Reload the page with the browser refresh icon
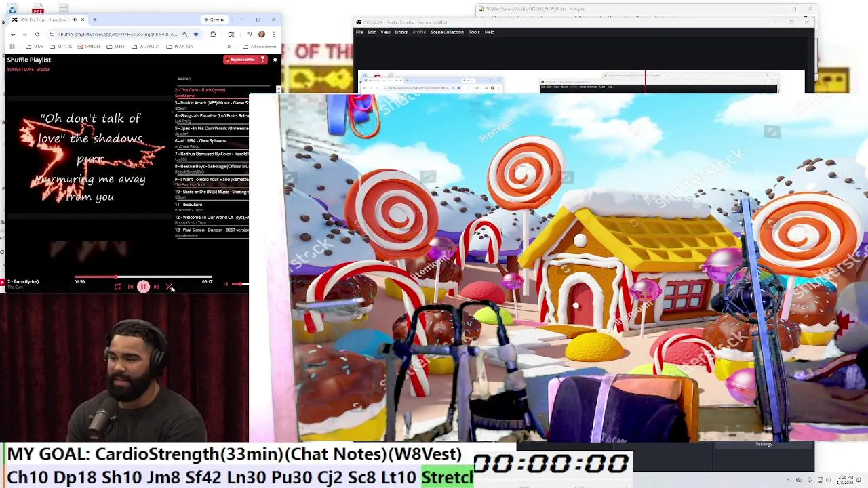 [37, 34]
